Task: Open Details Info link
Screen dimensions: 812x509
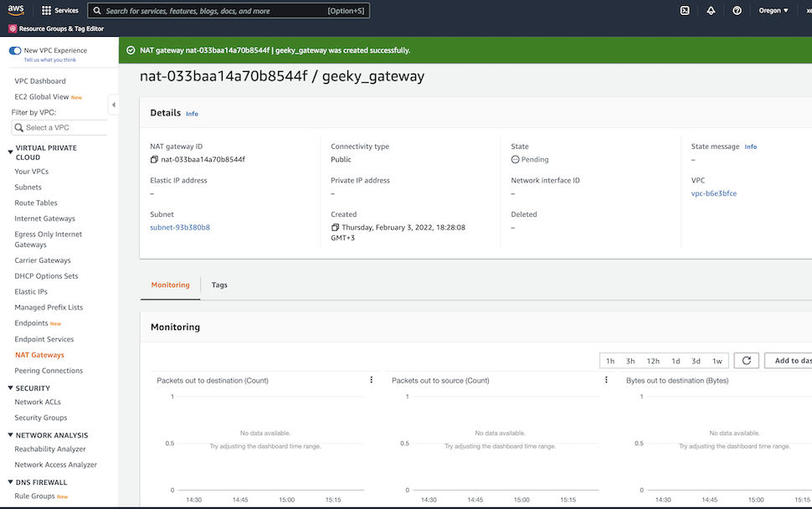Action: click(193, 114)
